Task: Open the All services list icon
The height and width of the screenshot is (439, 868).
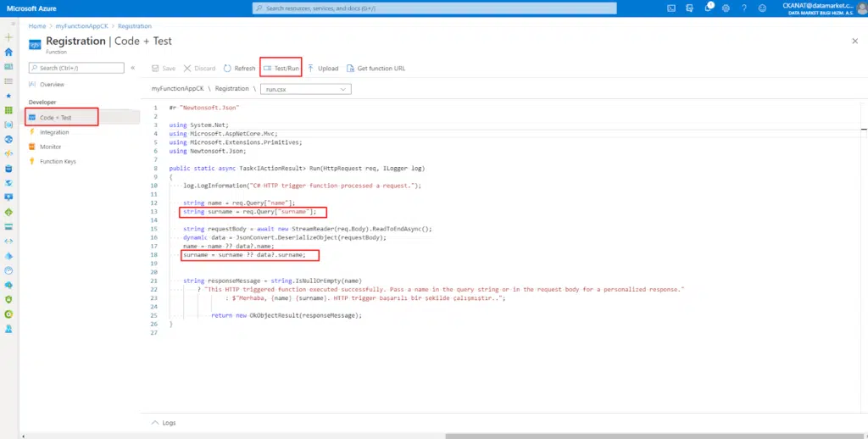Action: pos(8,81)
